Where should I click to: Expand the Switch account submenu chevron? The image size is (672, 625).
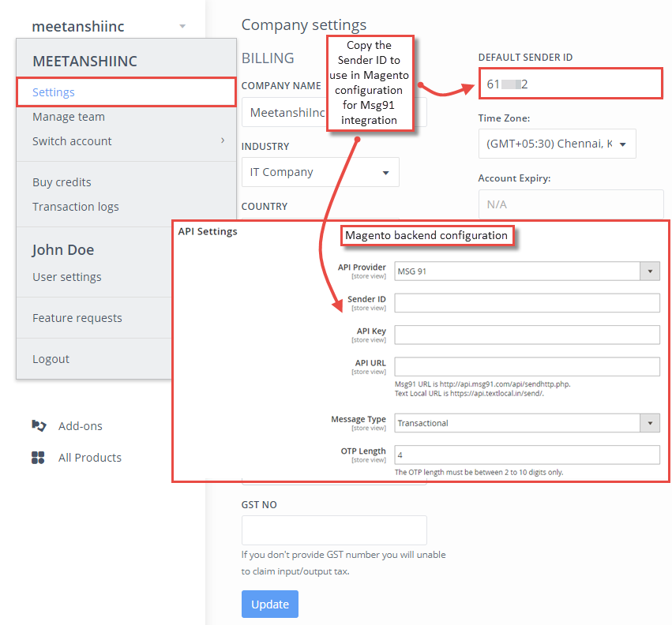click(223, 140)
